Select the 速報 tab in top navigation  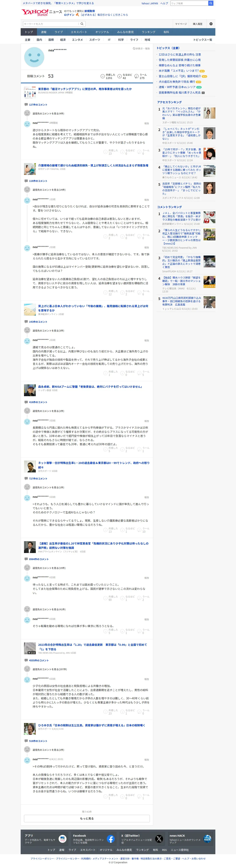tap(44, 32)
